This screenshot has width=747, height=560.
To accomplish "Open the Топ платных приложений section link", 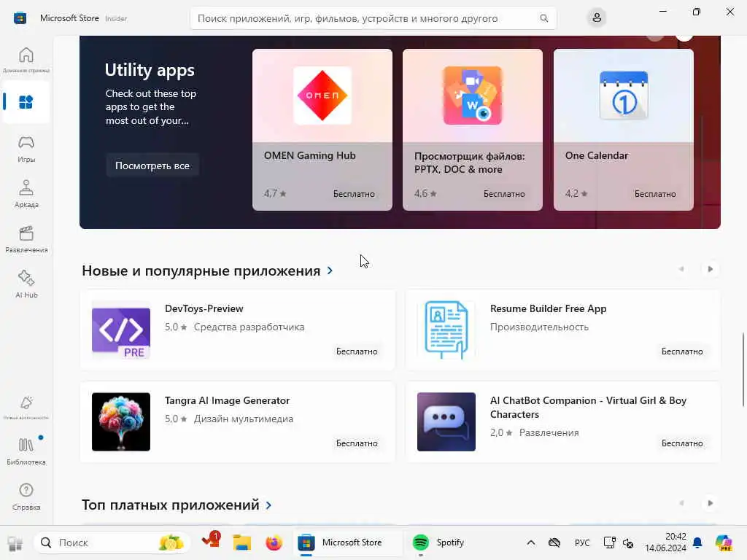I will (171, 505).
